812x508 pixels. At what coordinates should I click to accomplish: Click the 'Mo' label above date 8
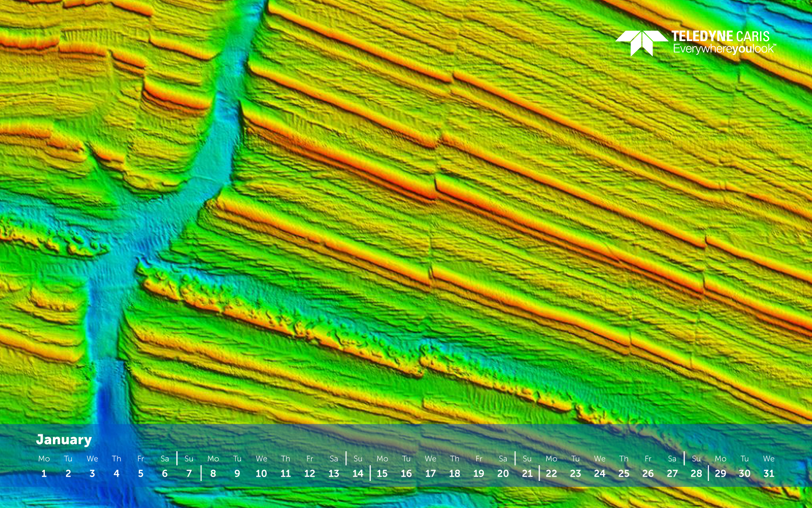coord(213,459)
